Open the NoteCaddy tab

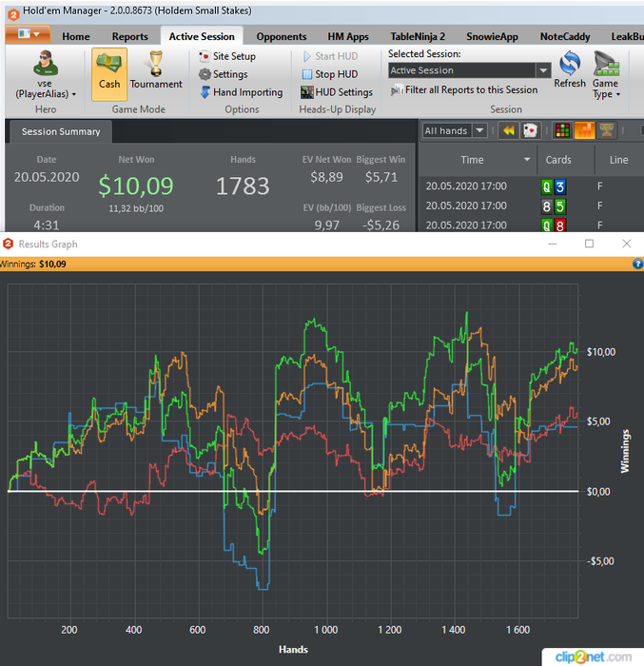565,36
